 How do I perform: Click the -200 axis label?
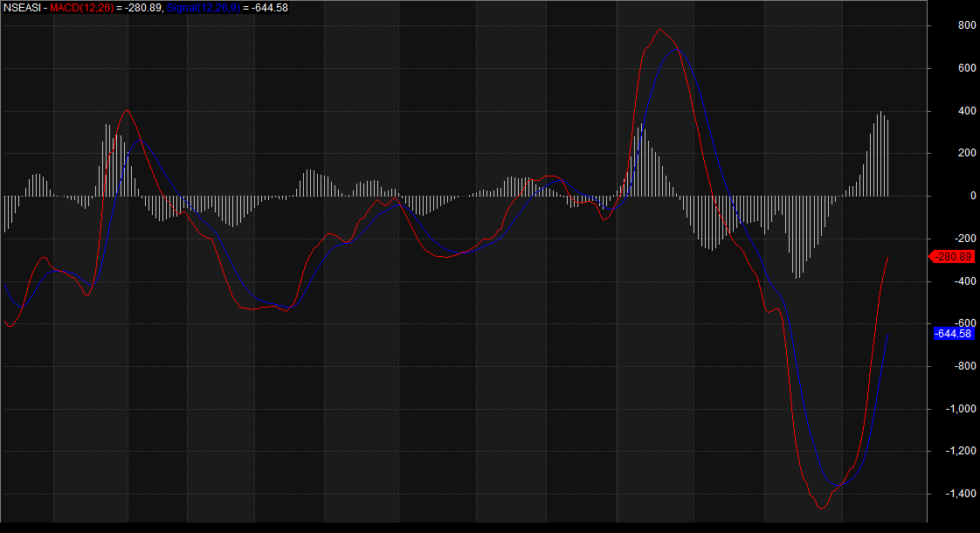965,239
